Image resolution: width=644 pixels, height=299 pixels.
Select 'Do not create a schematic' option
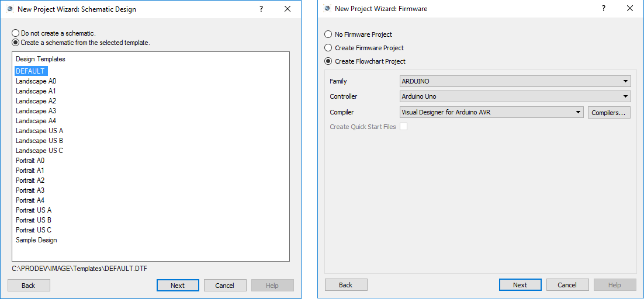tap(16, 33)
